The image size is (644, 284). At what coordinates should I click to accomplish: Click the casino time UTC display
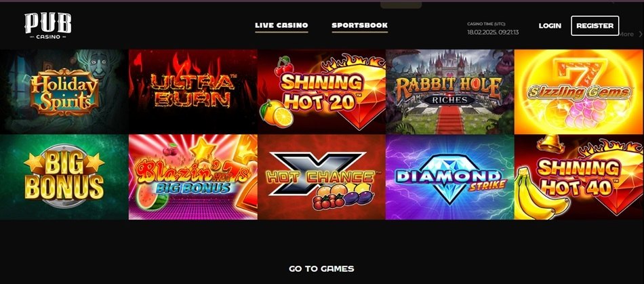(493, 28)
